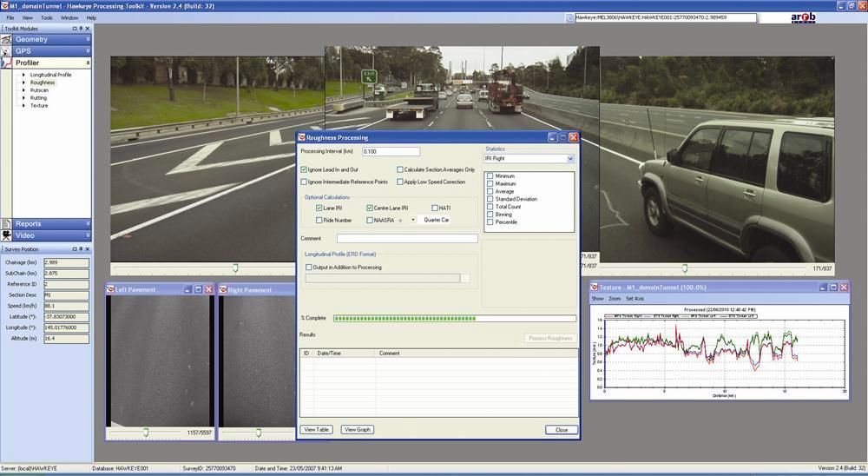
Task: Check the Standard Deviation statistic
Action: click(490, 199)
